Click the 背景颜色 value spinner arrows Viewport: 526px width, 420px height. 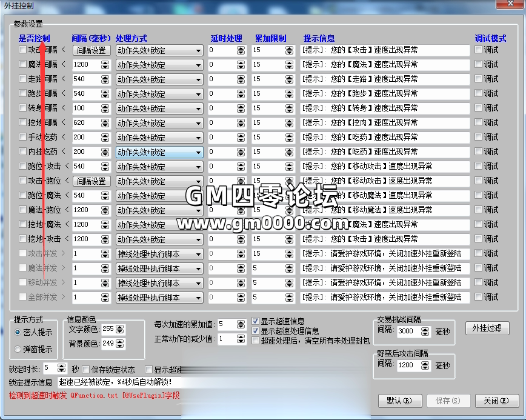(x=120, y=344)
